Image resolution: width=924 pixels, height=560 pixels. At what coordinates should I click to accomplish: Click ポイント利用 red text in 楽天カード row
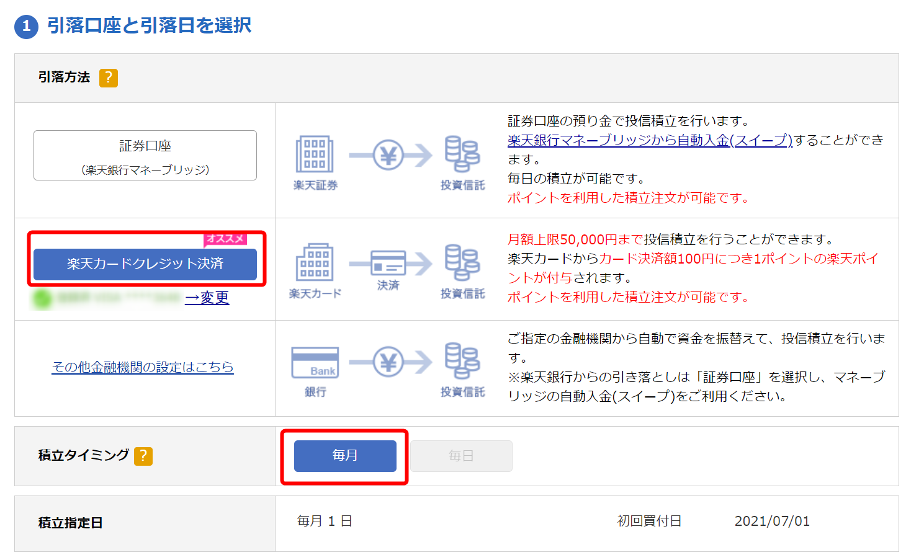pos(629,297)
